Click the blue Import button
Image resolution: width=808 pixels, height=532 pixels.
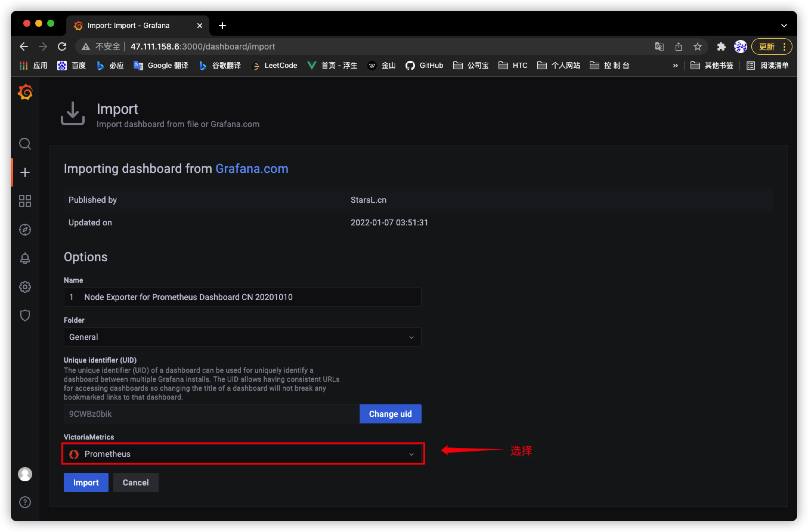(86, 482)
